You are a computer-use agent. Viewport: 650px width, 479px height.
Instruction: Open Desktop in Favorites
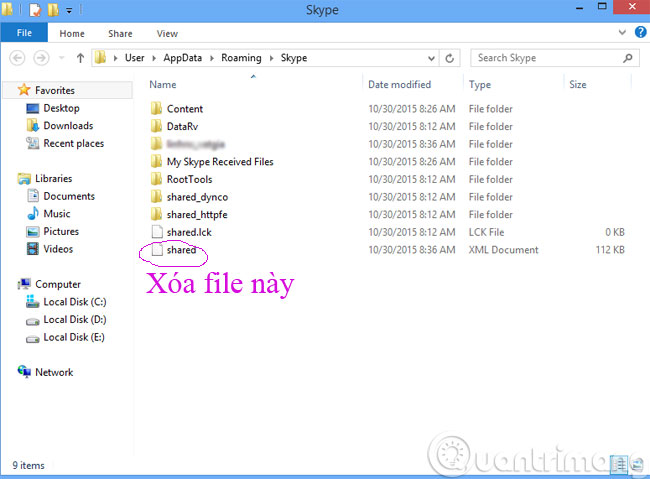coord(61,108)
